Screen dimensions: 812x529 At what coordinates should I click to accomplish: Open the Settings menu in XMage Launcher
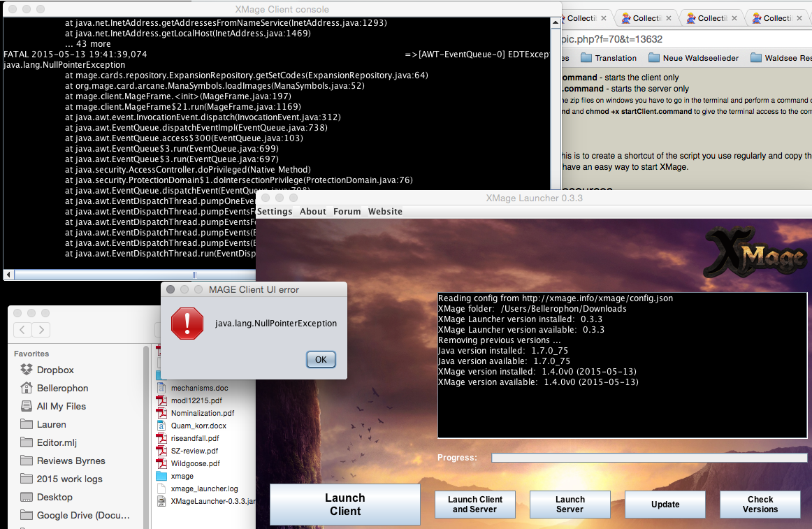275,212
